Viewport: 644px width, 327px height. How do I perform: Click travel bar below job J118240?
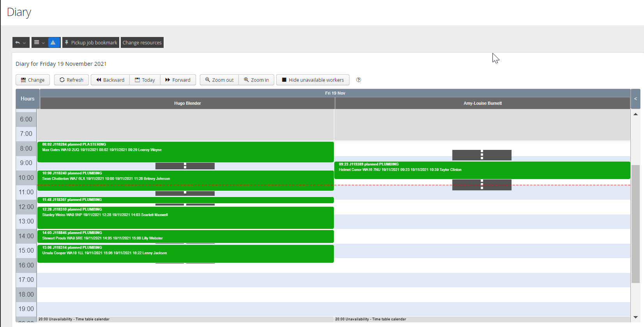[185, 193]
